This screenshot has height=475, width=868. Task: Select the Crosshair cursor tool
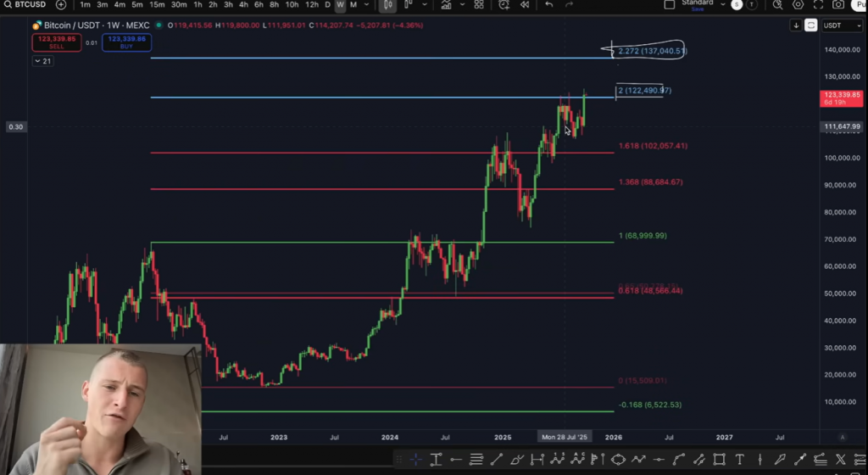click(416, 460)
